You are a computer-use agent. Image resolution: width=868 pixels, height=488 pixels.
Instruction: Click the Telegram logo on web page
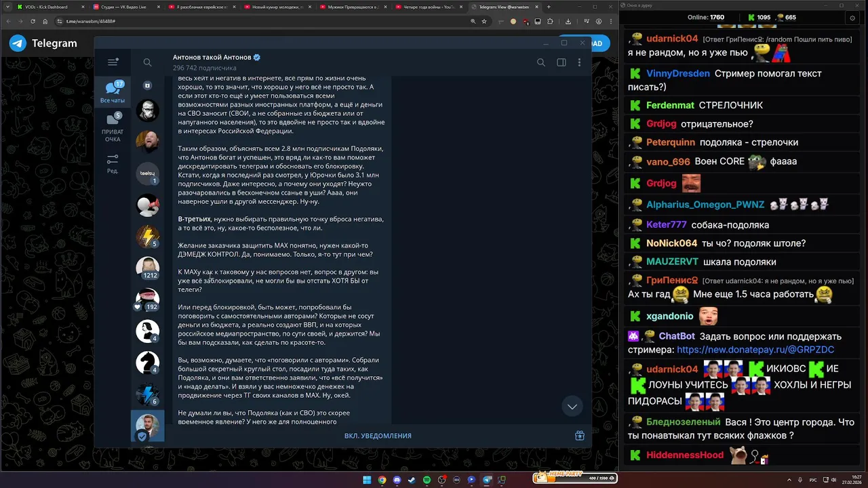[x=18, y=43]
